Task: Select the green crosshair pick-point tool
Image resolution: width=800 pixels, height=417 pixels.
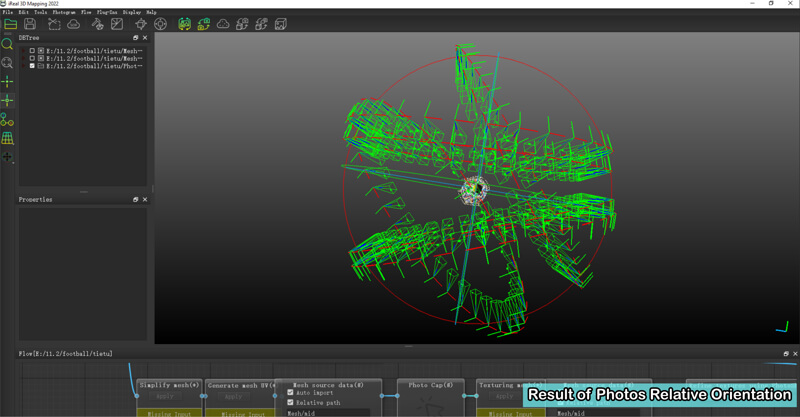Action: pos(7,82)
